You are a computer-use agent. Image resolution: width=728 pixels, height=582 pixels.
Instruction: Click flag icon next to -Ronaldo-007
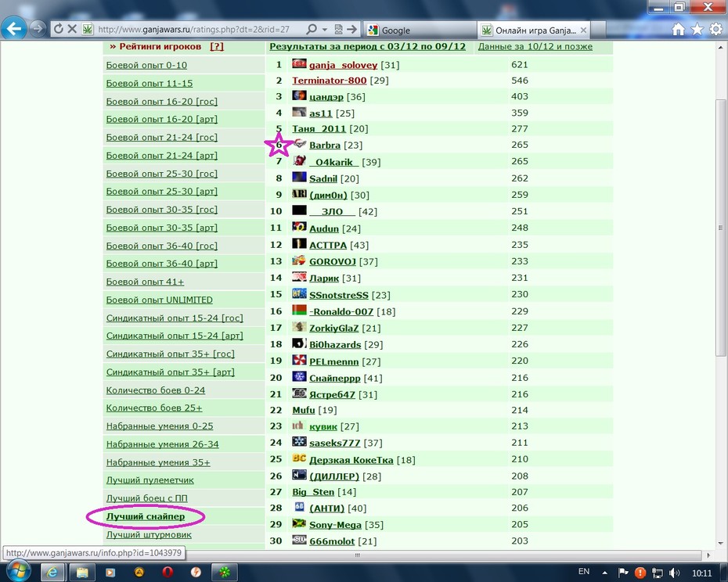click(299, 310)
